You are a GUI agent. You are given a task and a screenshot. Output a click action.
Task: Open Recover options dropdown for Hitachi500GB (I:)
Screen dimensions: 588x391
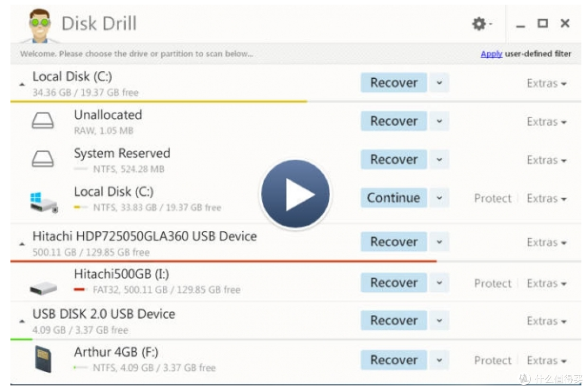(439, 283)
